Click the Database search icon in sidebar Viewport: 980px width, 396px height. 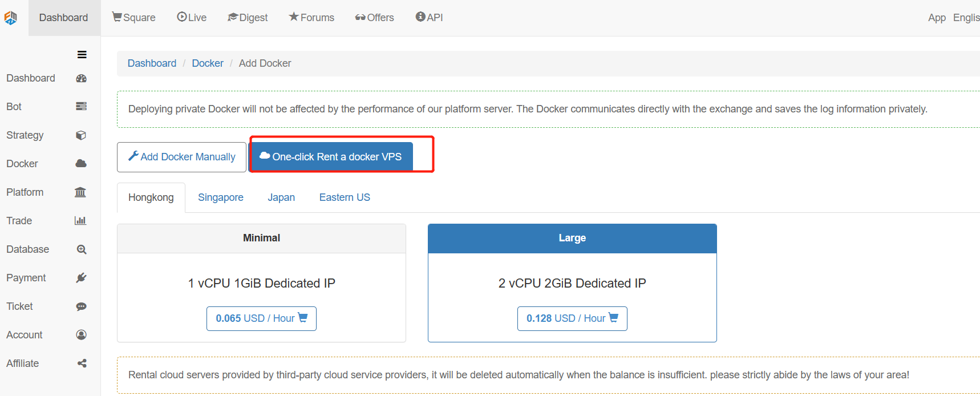[82, 249]
